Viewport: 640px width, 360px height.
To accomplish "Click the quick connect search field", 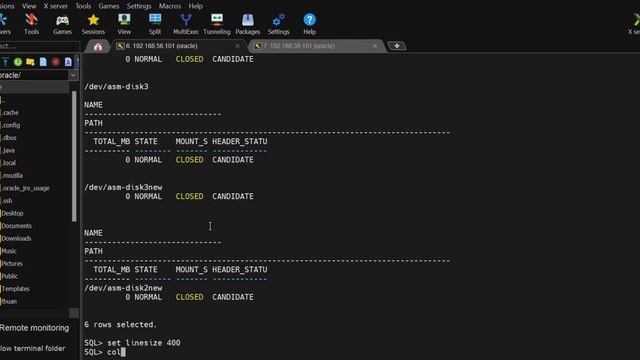I will pos(39,46).
